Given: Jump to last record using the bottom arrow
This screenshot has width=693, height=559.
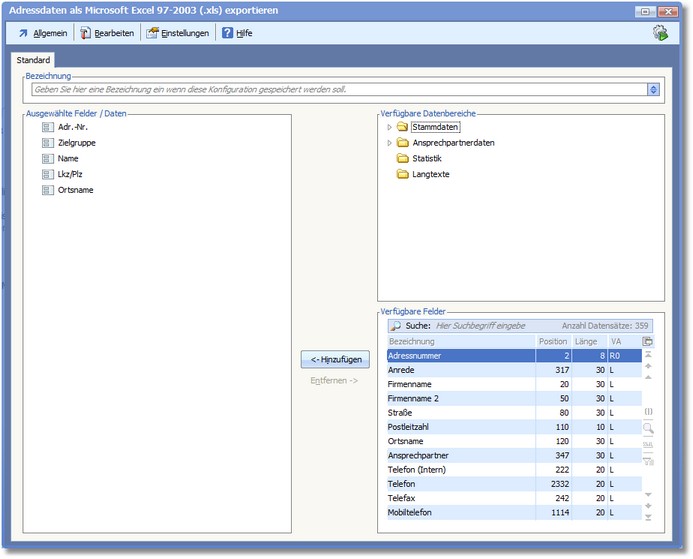Looking at the screenshot, I should (648, 516).
